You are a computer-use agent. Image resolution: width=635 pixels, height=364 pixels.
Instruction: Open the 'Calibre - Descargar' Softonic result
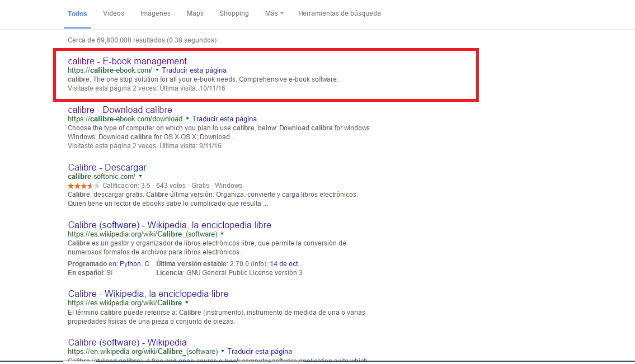tap(107, 167)
